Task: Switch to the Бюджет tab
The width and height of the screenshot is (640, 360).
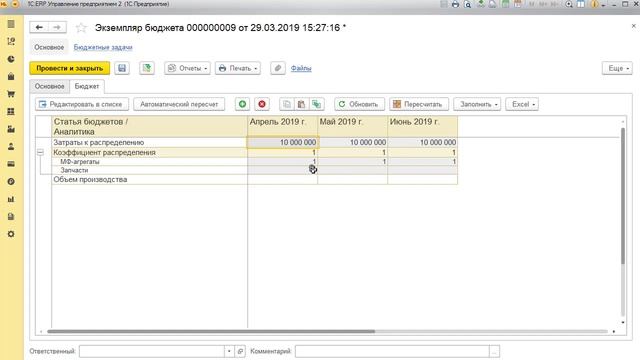Action: [x=87, y=86]
